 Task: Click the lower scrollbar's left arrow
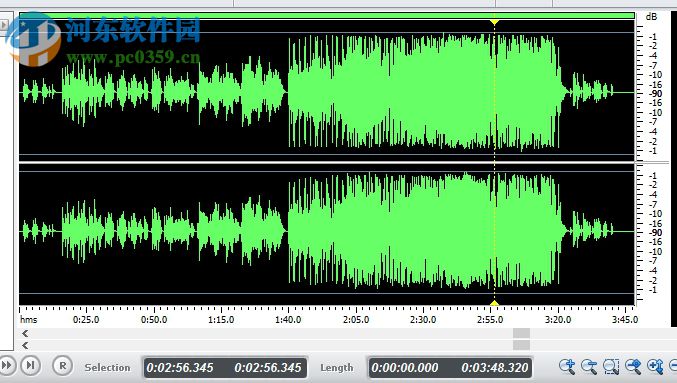25,345
